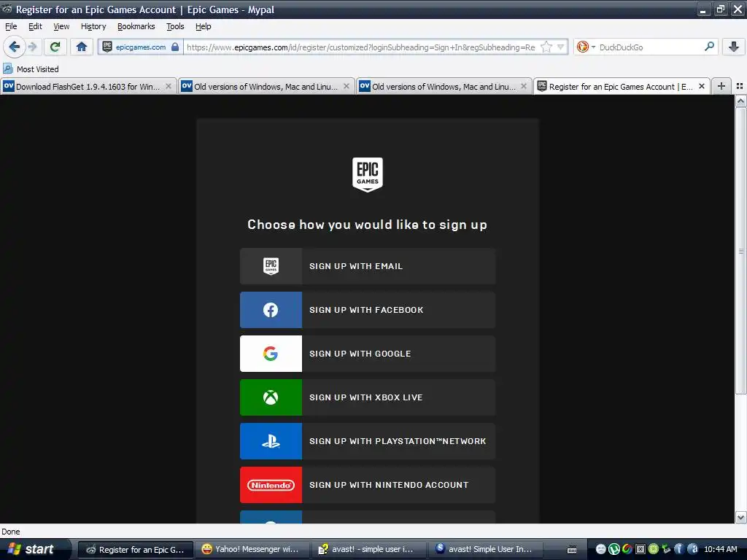Image resolution: width=747 pixels, height=560 pixels.
Task: Click the blue 'a' avast tray icon
Action: (x=692, y=550)
